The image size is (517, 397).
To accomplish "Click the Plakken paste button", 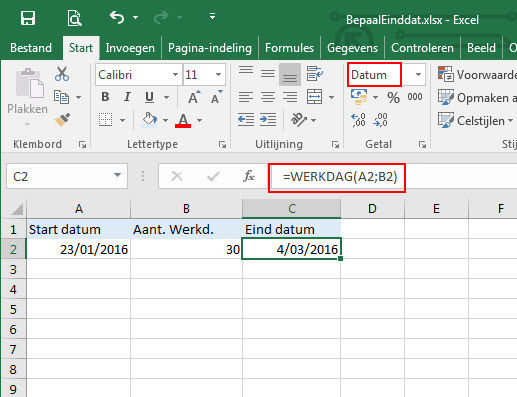I will (x=28, y=97).
